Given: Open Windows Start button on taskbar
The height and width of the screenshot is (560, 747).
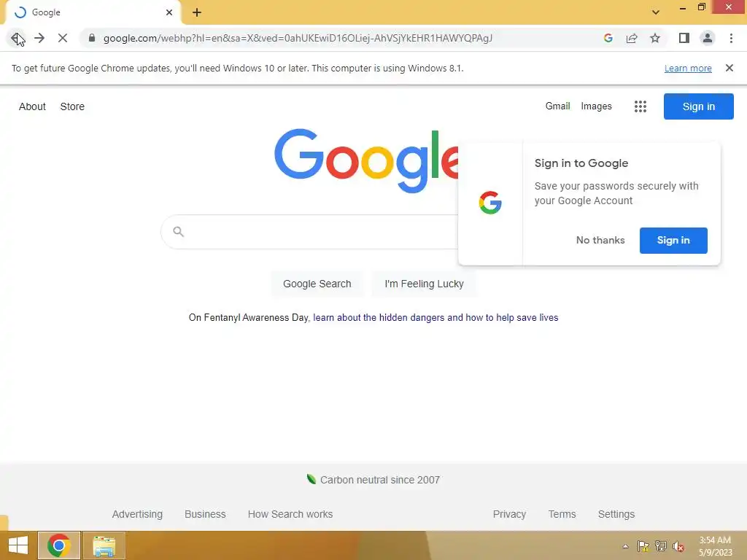Looking at the screenshot, I should click(18, 545).
